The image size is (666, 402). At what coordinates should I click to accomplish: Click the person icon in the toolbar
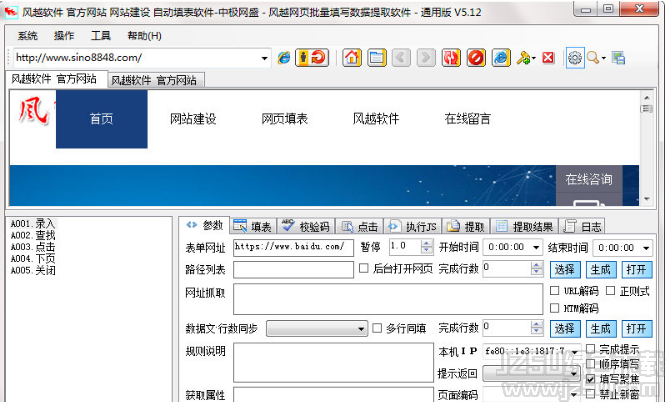pos(303,57)
